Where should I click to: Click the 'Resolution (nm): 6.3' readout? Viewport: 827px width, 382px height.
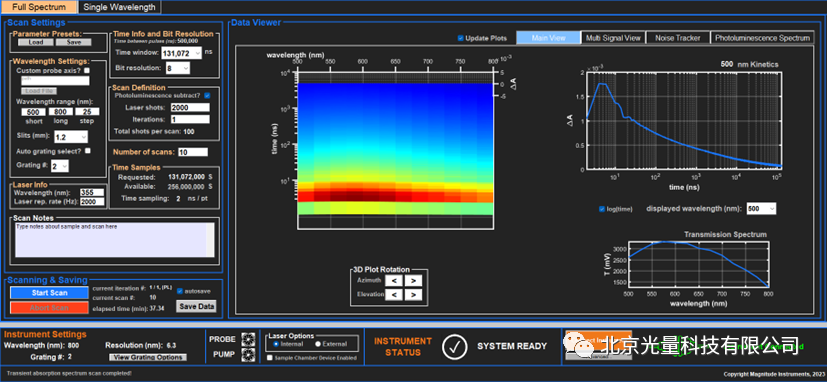[x=140, y=346]
